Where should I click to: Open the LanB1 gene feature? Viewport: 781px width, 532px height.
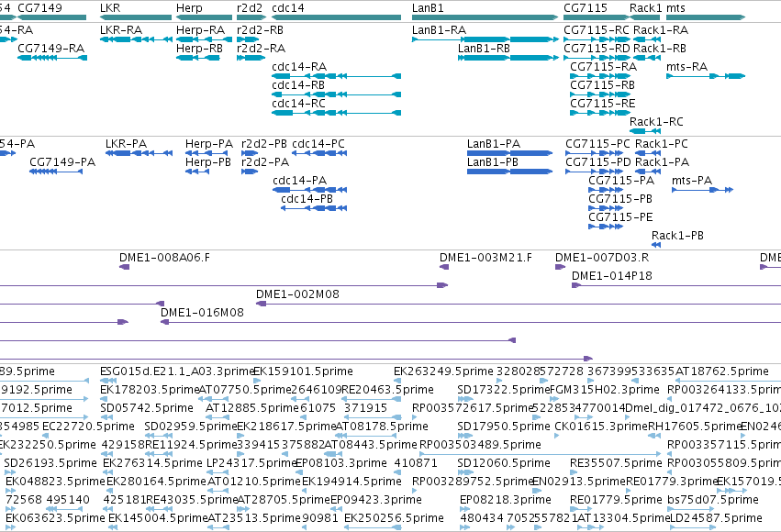(485, 17)
